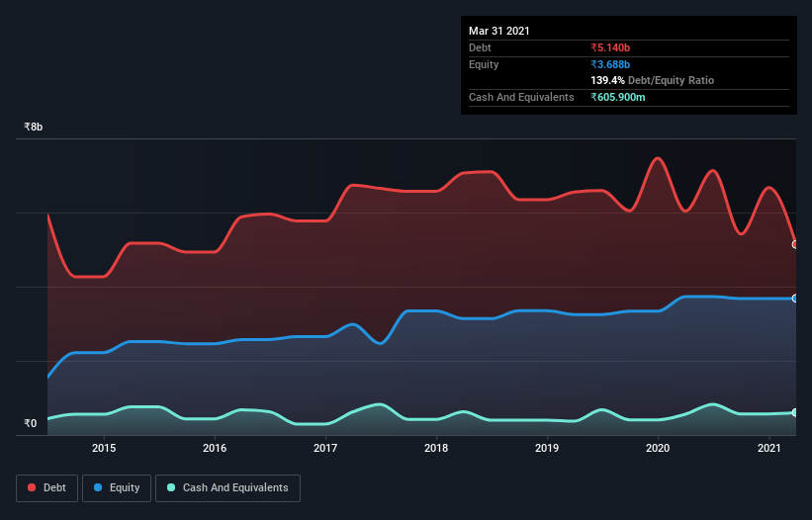Click the ₹0 y-axis label
The height and width of the screenshot is (520, 812).
[x=31, y=423]
